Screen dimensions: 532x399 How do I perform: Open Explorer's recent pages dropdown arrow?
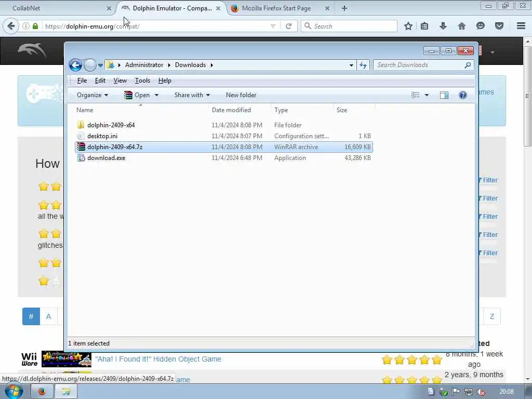pos(100,65)
